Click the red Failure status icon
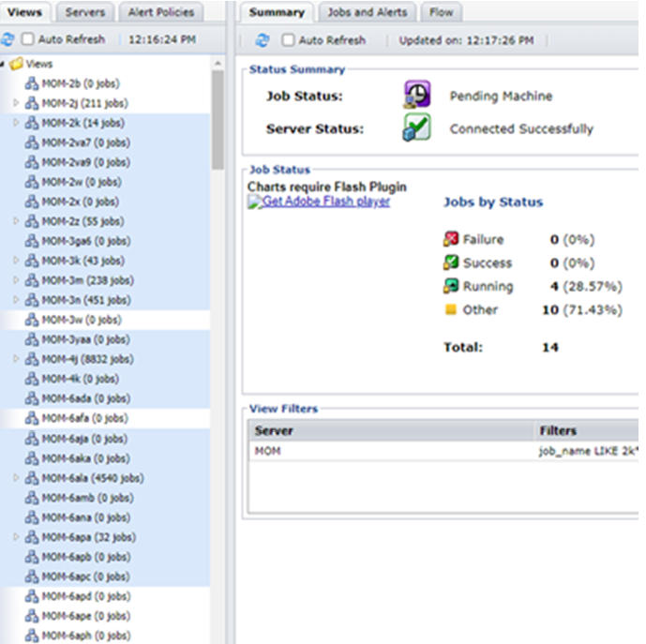This screenshot has width=646, height=644. 450,240
